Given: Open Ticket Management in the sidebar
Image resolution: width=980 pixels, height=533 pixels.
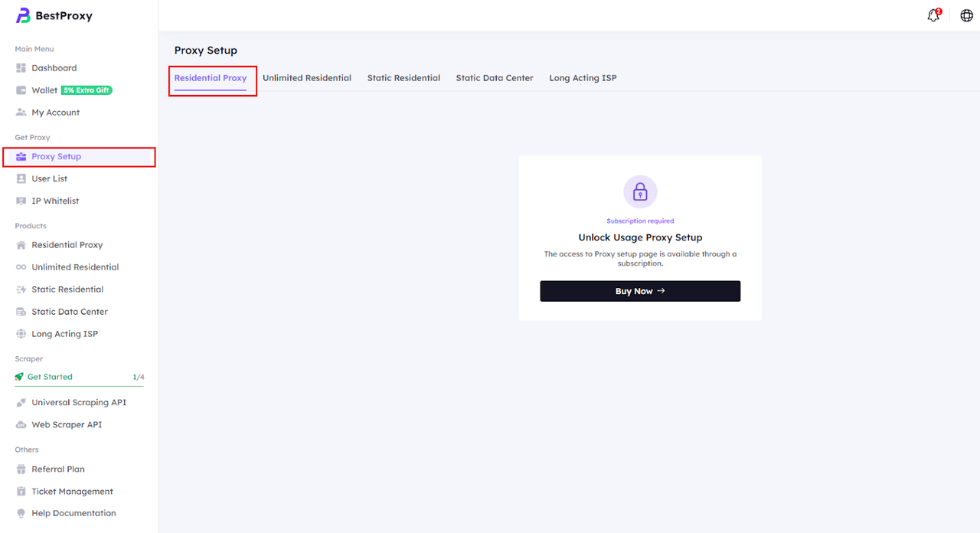Looking at the screenshot, I should 72,492.
